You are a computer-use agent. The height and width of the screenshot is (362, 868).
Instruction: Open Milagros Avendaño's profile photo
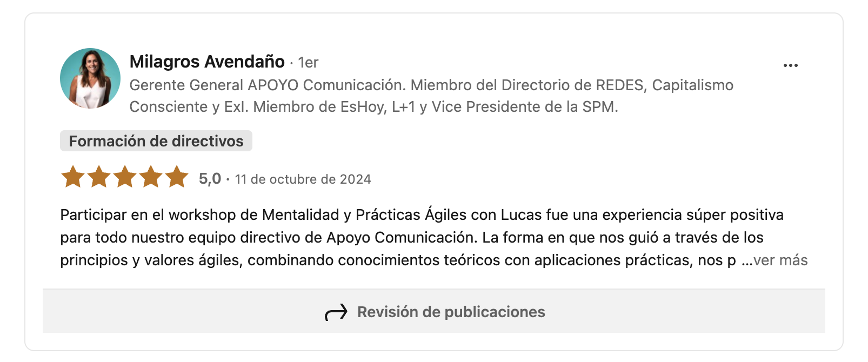point(90,78)
